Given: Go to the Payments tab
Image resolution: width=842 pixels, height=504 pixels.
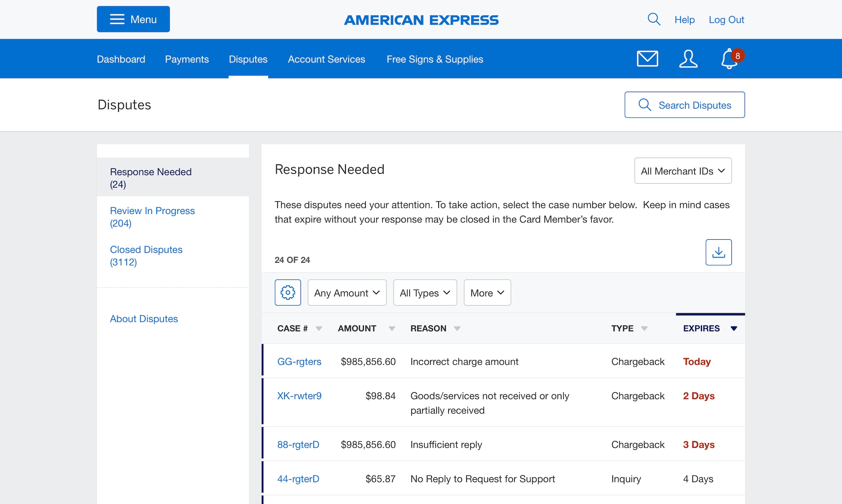Looking at the screenshot, I should (x=187, y=59).
